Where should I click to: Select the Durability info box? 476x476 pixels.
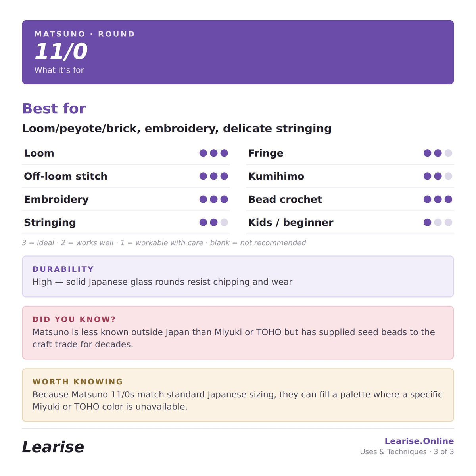click(238, 276)
